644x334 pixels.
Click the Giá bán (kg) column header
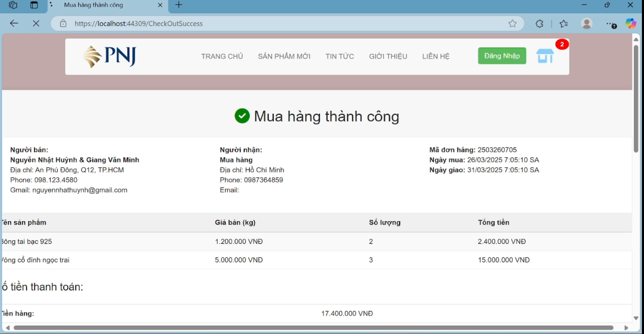click(x=235, y=223)
